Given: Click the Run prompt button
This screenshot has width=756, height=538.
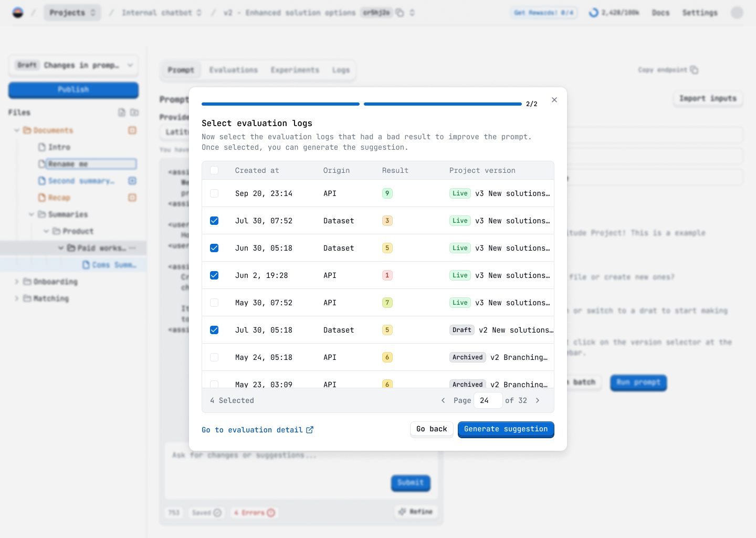Looking at the screenshot, I should [638, 382].
